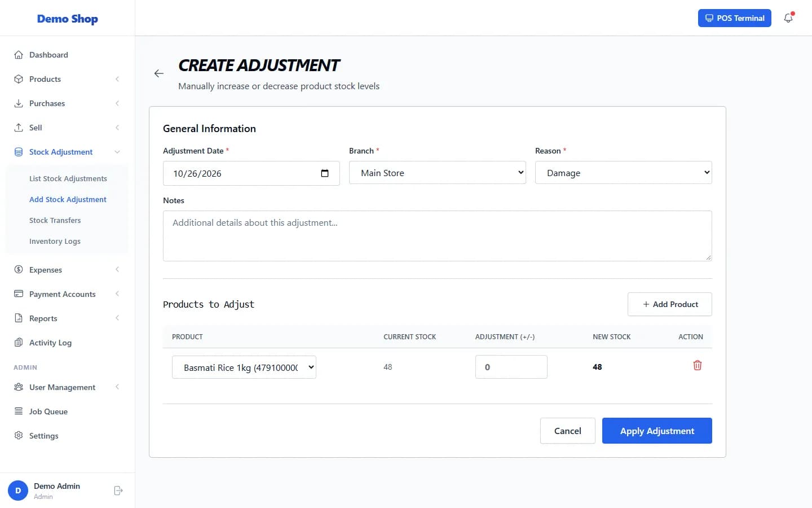Viewport: 812px width, 508px height.
Task: Click the Settings gear icon
Action: (19, 436)
